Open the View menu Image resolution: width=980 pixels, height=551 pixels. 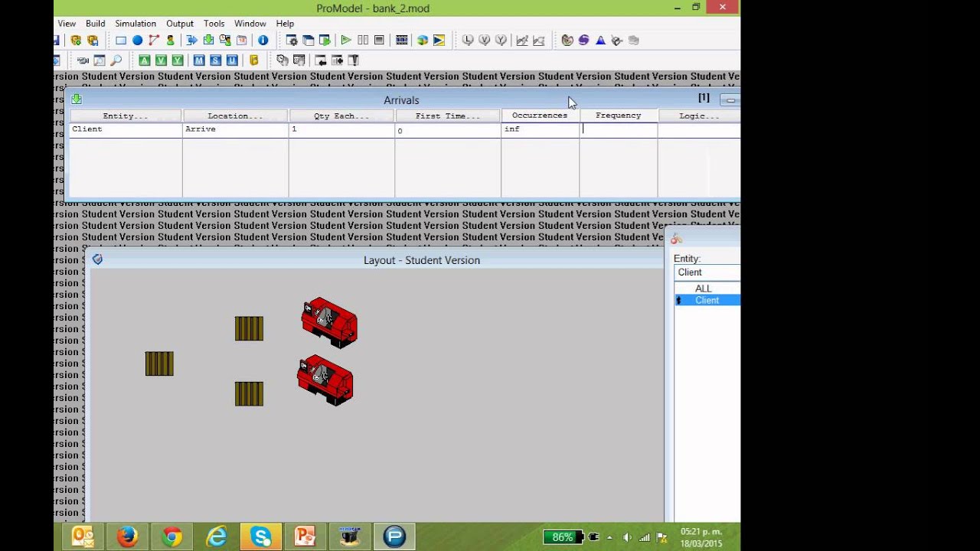tap(67, 24)
